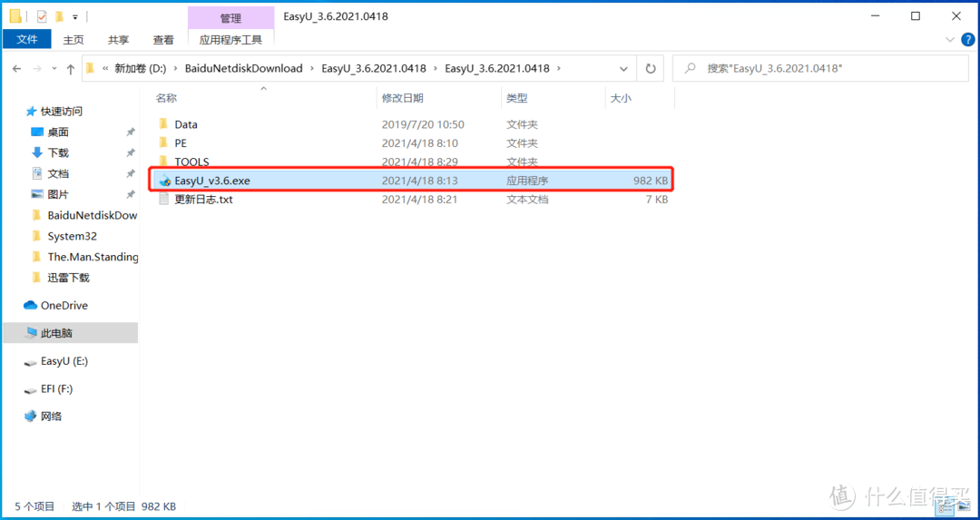Sort files by 大小 column
980x520 pixels.
tap(620, 98)
